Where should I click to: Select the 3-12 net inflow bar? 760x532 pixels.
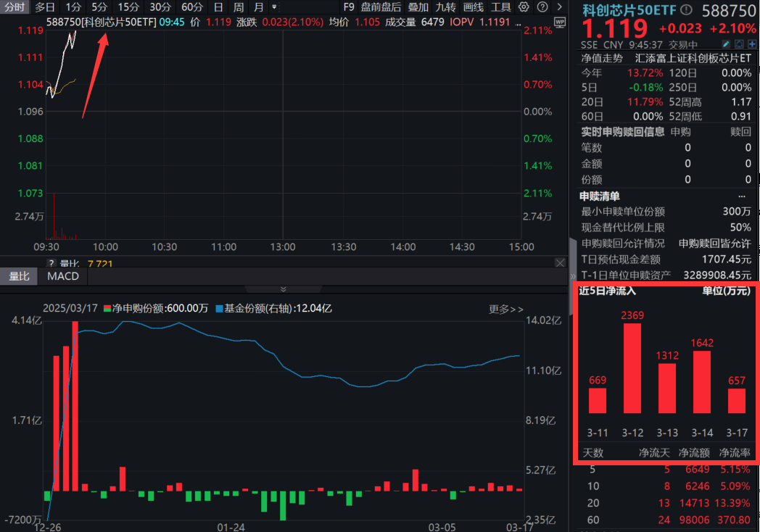coord(632,370)
